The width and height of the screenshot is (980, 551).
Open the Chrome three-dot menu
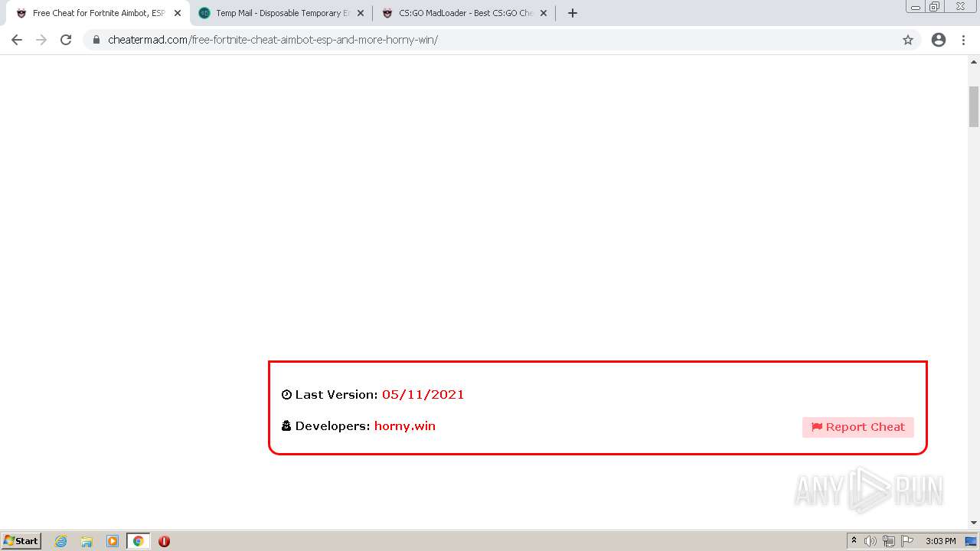963,40
